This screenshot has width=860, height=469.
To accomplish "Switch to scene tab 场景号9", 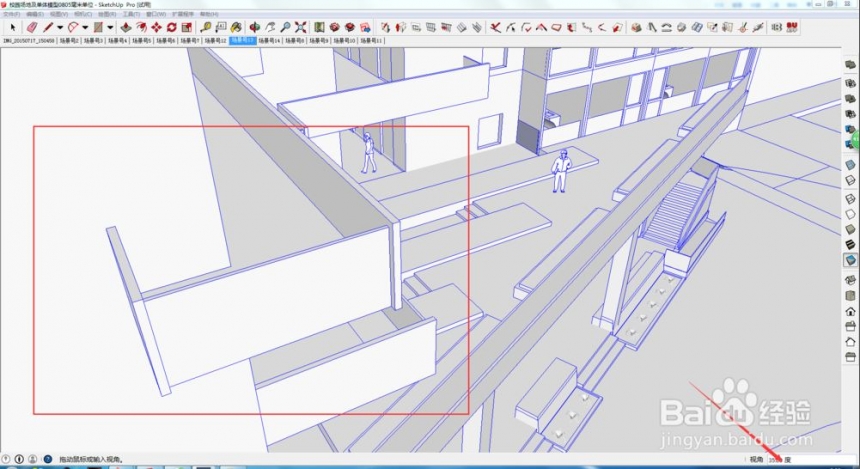I will pos(319,41).
